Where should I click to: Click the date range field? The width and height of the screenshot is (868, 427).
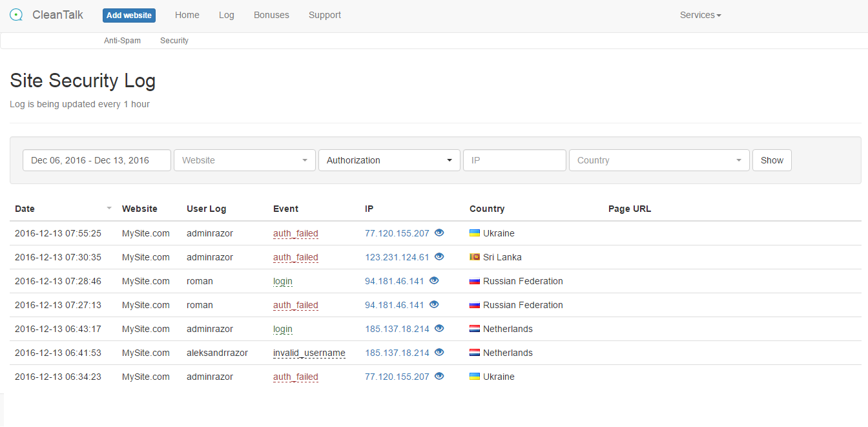click(97, 160)
